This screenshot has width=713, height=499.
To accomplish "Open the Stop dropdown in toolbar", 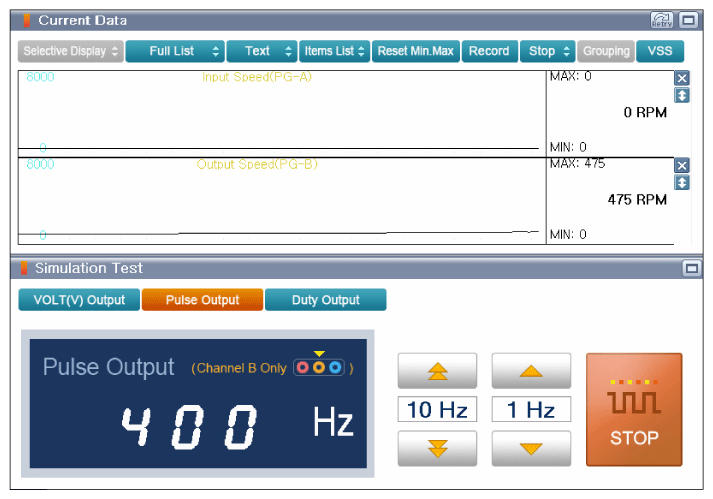I will tap(548, 51).
